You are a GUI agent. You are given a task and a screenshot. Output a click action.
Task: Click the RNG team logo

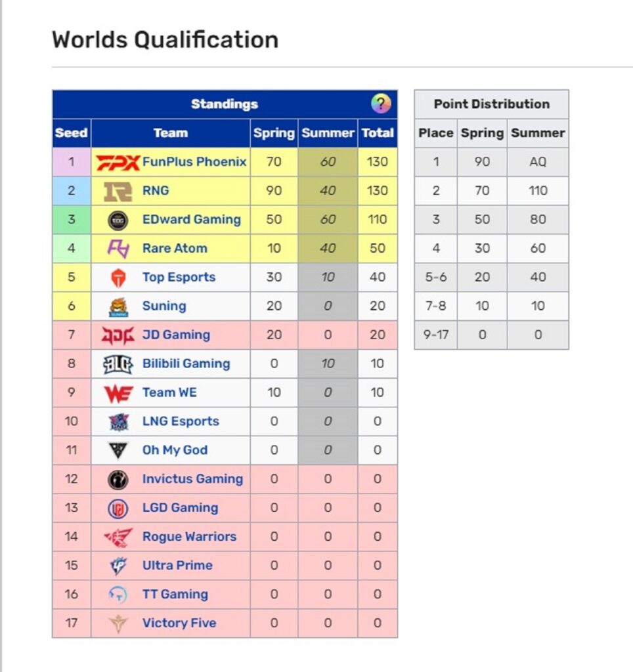(x=118, y=191)
